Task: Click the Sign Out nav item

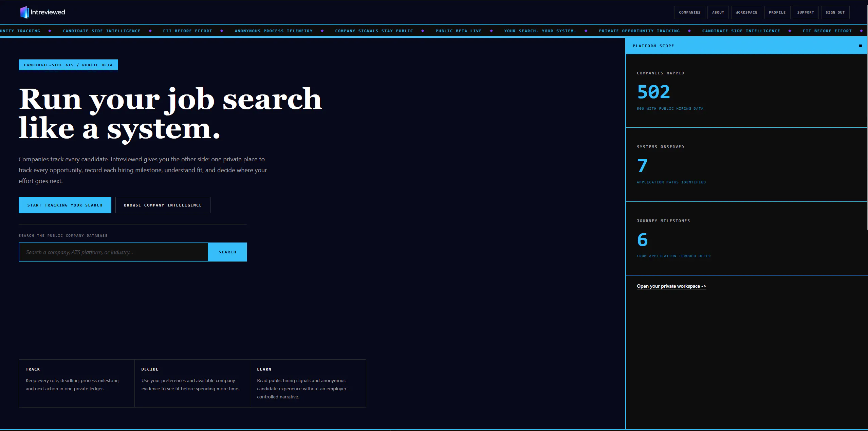Action: point(835,12)
